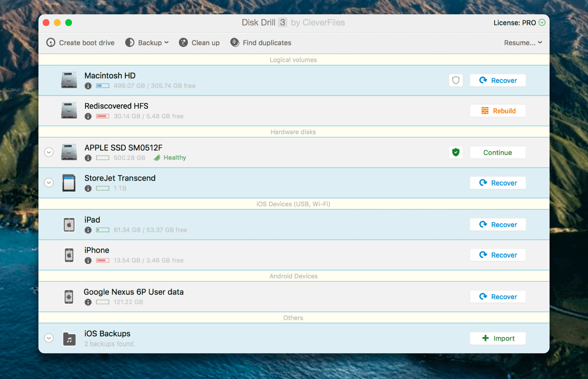Click the Clean up toolbar icon

[x=183, y=43]
